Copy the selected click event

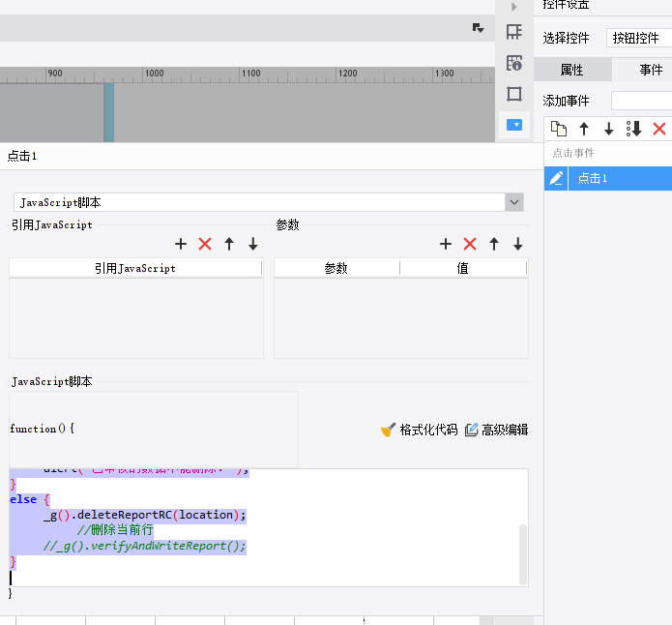559,129
